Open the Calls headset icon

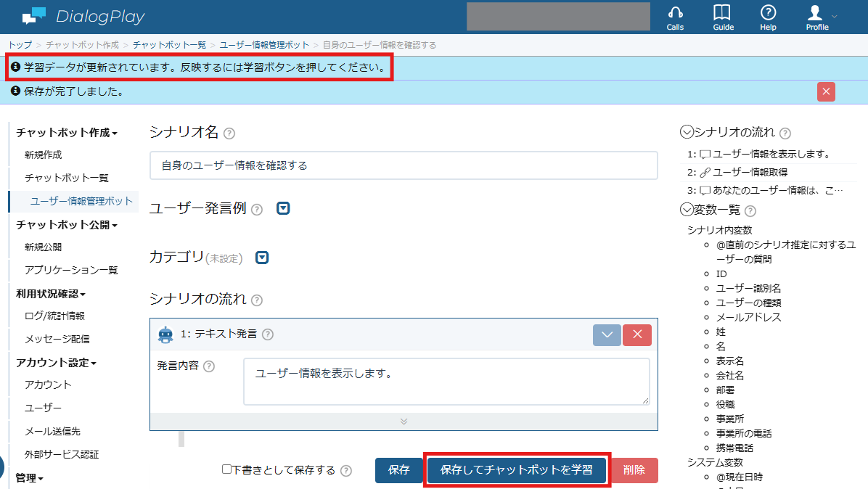[x=675, y=17]
